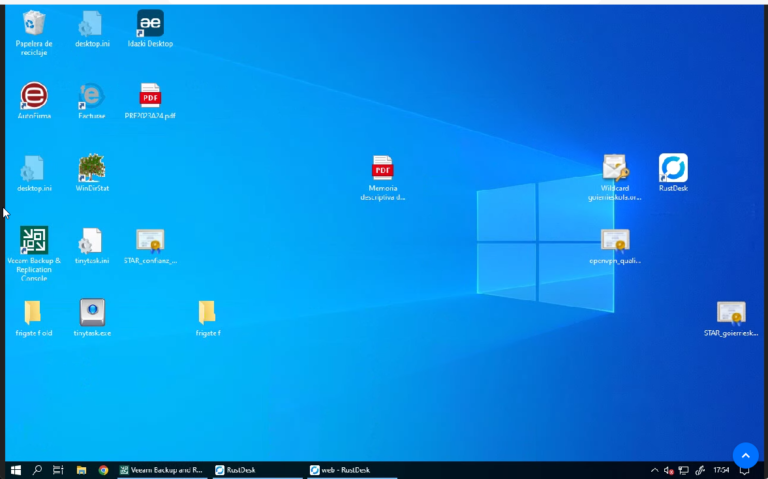Screen dimensions: 768x479
Task: Select the STAR_confianz certificate file
Action: click(x=150, y=241)
